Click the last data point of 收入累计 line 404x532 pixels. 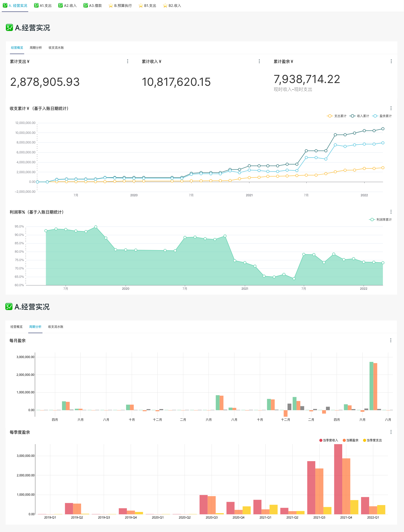tap(383, 129)
